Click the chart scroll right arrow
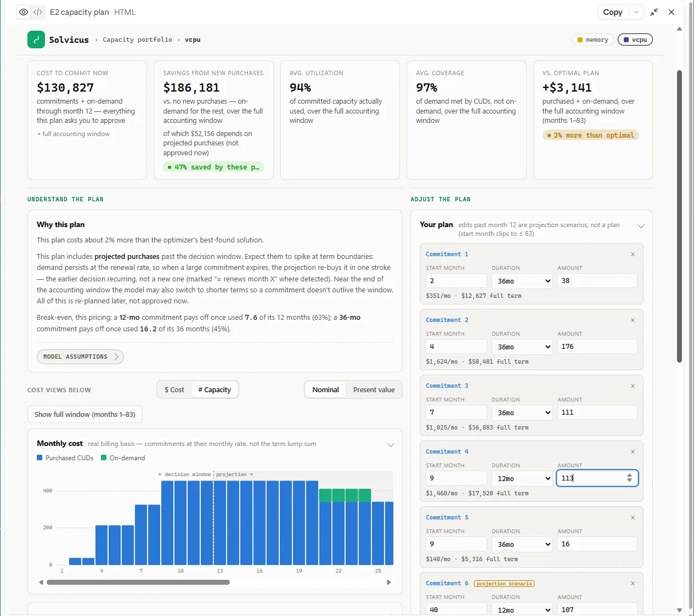 [389, 583]
